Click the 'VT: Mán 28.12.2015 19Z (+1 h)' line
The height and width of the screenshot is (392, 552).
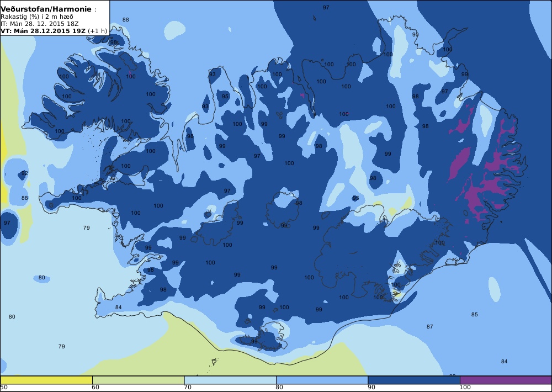pyautogui.click(x=54, y=31)
